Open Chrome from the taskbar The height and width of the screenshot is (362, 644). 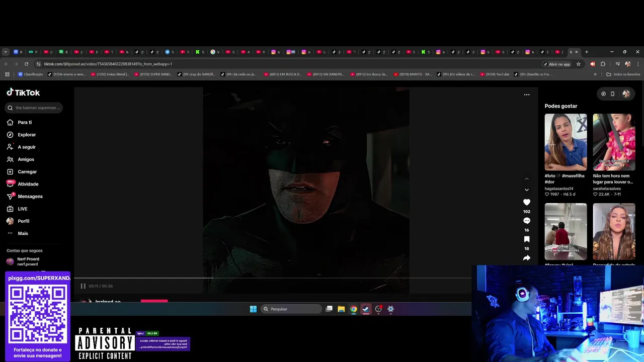(354, 309)
